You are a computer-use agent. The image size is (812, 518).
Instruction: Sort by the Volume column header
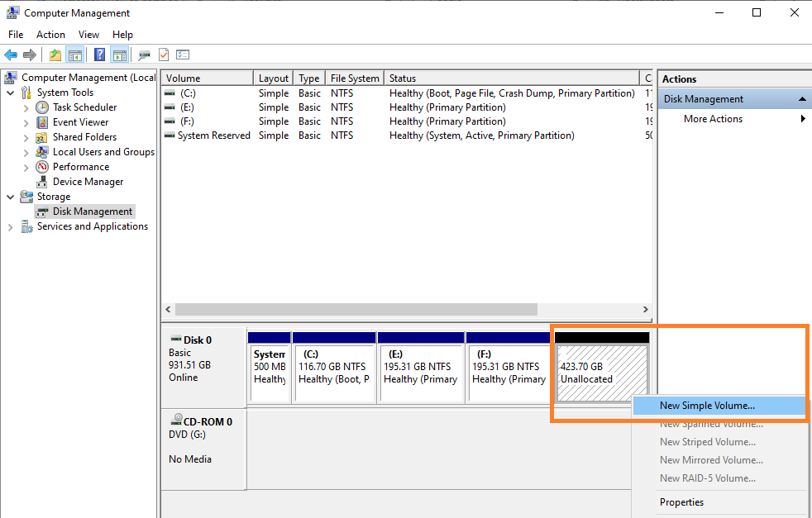tap(208, 78)
